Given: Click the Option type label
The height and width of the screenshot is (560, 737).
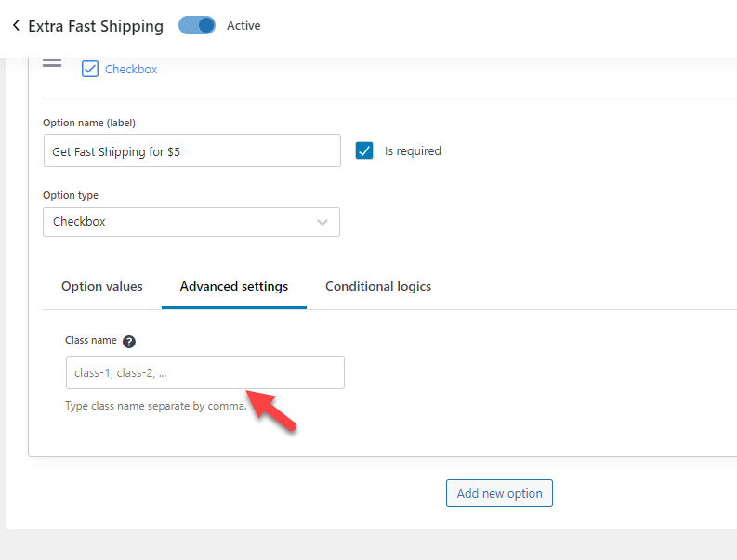Looking at the screenshot, I should pos(71,195).
